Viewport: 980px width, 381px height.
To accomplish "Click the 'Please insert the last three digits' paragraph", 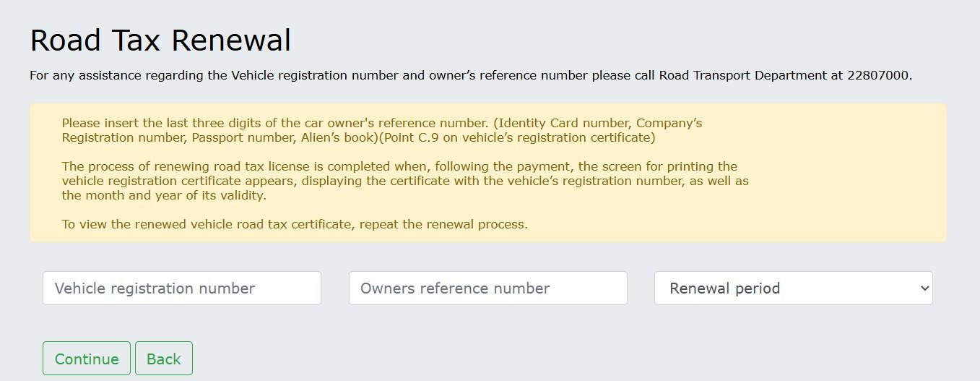I will (274, 124).
